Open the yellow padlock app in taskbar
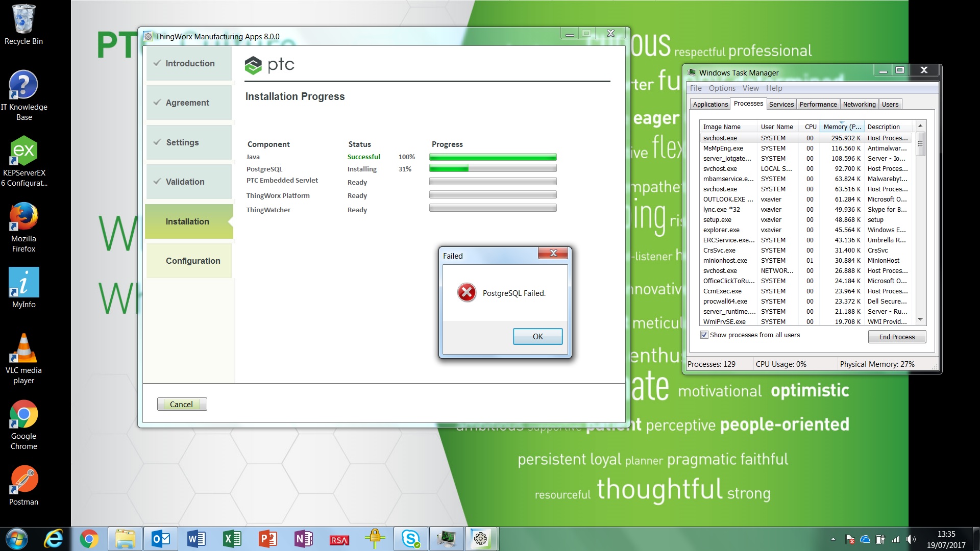Viewport: 980px width, 551px height. [375, 539]
